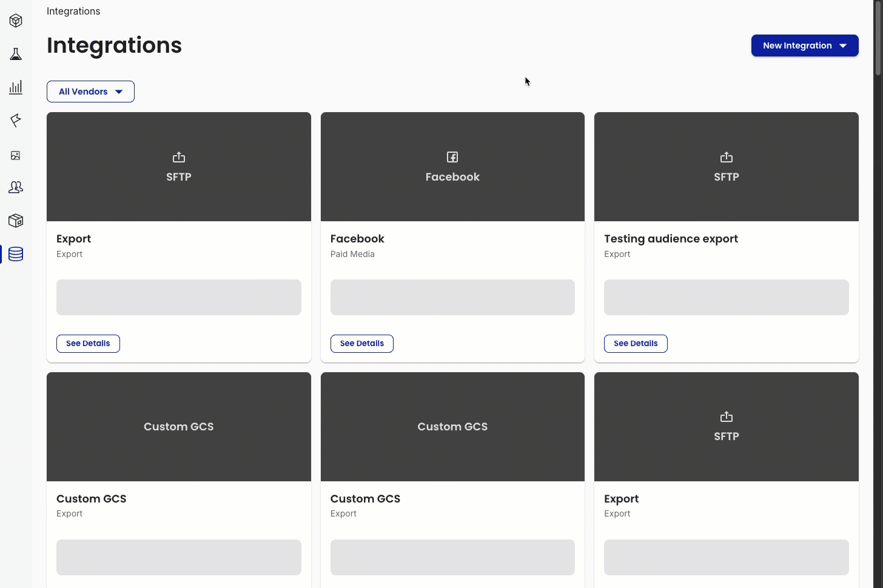The width and height of the screenshot is (883, 588).
Task: Click the Export subtitle under Testing audience export
Action: point(617,254)
